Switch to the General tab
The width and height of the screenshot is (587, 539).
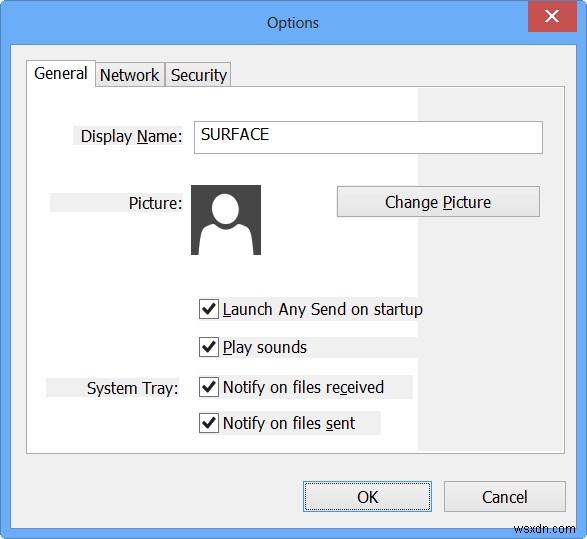point(61,73)
